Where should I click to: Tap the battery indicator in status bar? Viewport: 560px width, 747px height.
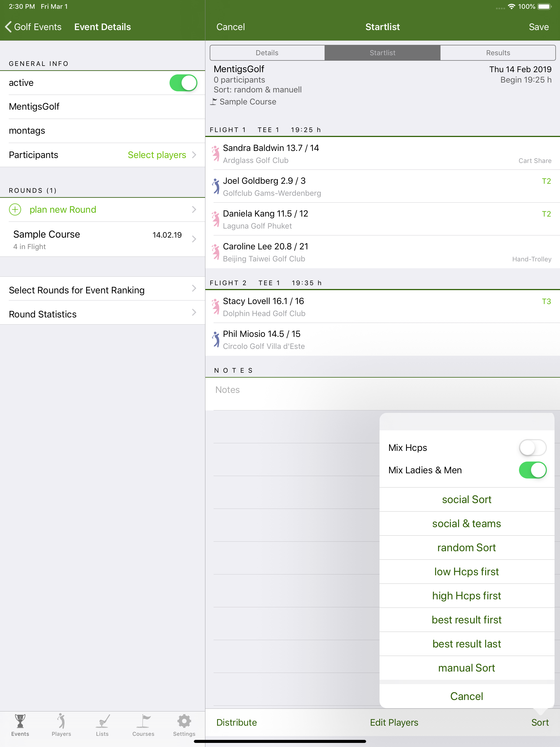(x=544, y=6)
